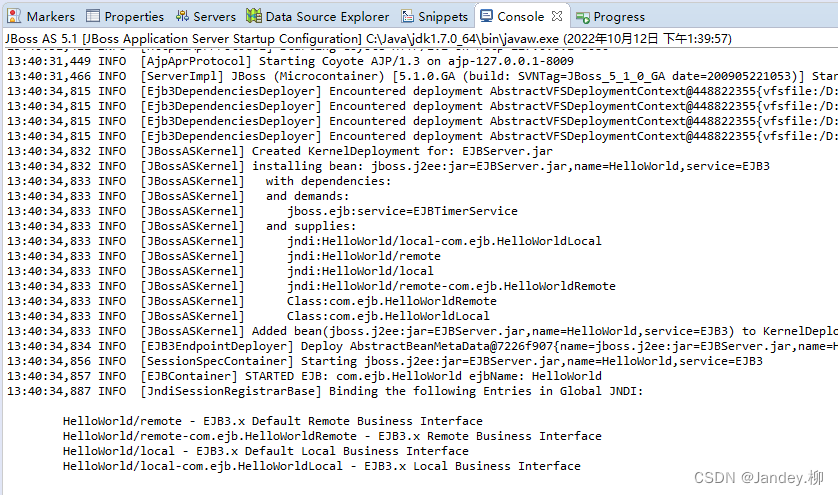Click the 'jndi:HelloWorld/local' log line
This screenshot has width=838, height=495.
(x=220, y=271)
